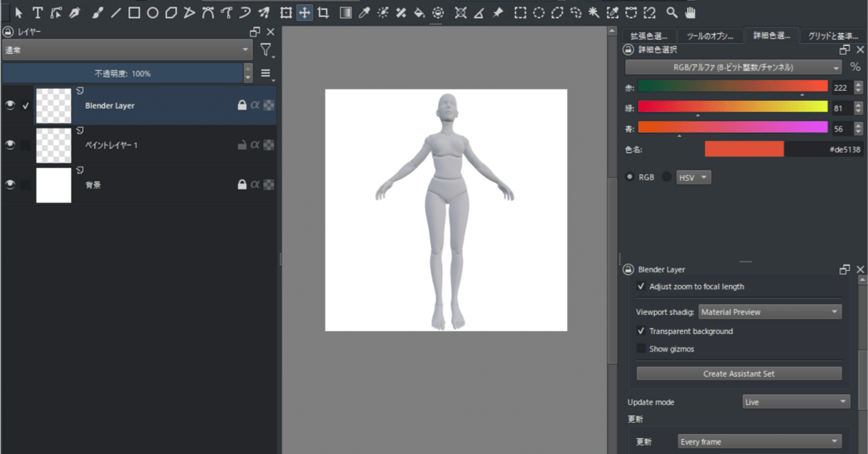This screenshot has width=868, height=454.
Task: Pick a color with the Color Sampler tool
Action: [364, 12]
